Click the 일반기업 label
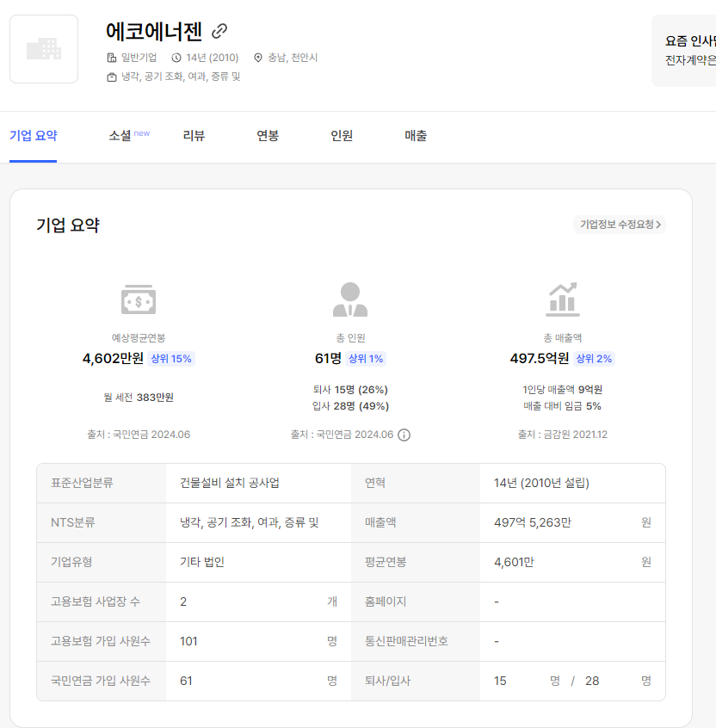Viewport: 716px width, 728px height. 139,58
